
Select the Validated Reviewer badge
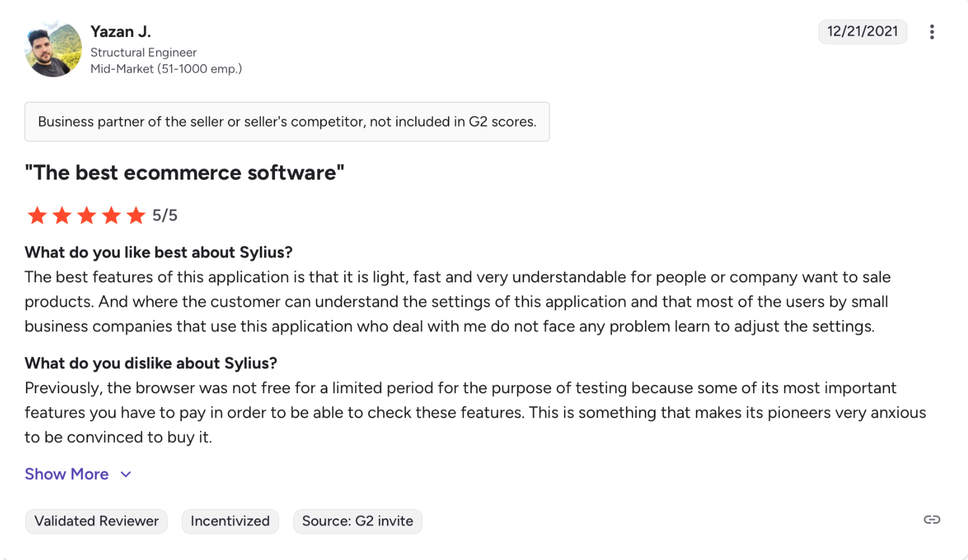(96, 521)
